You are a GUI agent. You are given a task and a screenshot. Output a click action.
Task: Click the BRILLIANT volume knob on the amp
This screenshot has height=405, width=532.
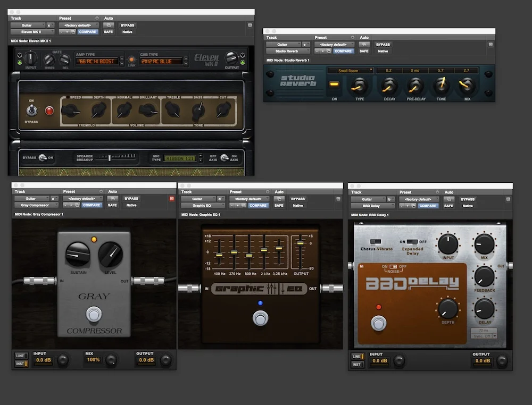coord(148,110)
